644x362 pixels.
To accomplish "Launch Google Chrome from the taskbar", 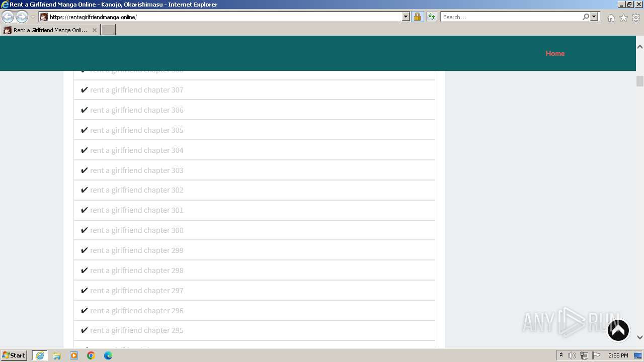I will (91, 355).
